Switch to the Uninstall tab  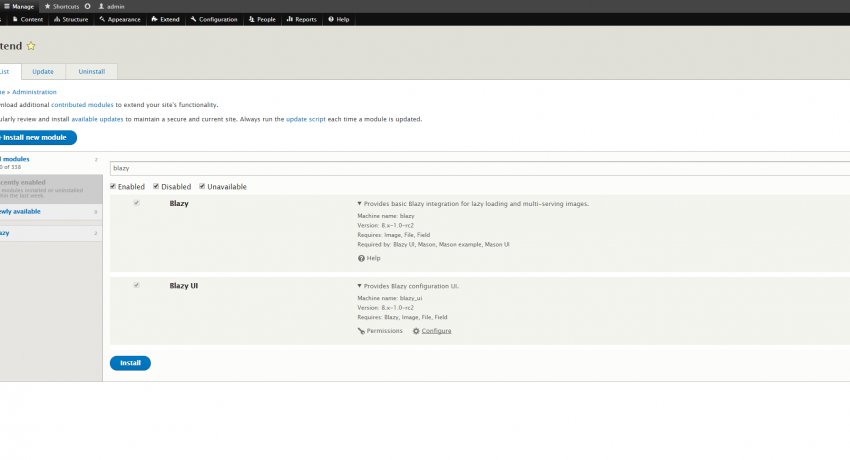click(92, 72)
